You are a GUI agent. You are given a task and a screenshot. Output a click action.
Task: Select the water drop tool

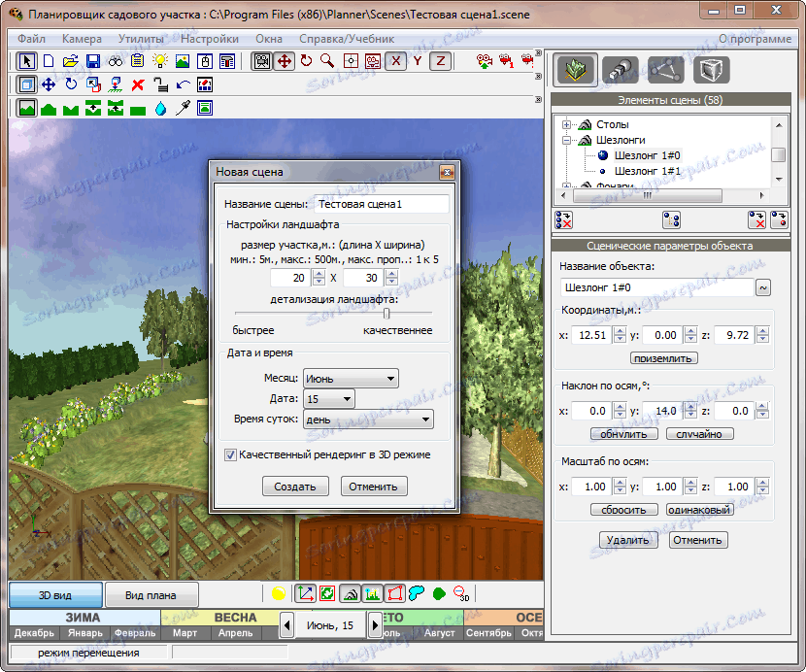[161, 109]
